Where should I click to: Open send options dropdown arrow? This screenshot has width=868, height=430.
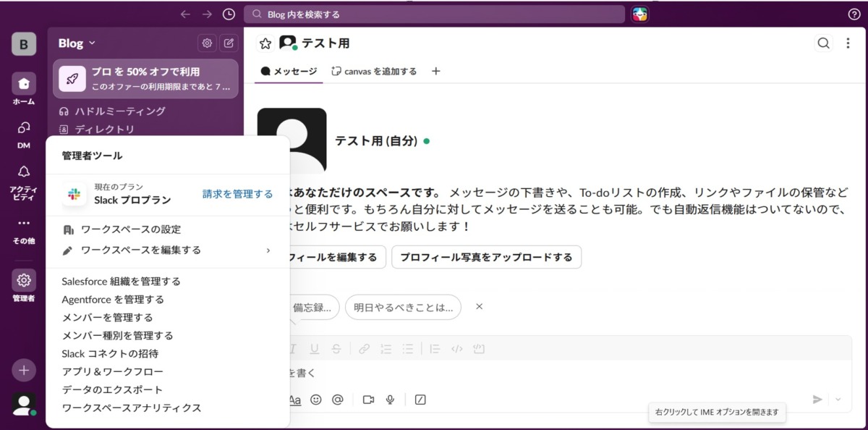point(838,400)
